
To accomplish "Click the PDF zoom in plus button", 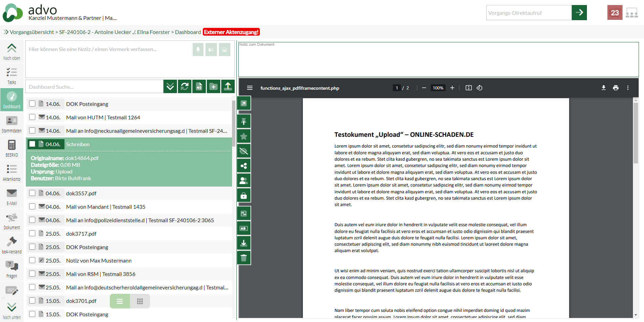I will 452,88.
